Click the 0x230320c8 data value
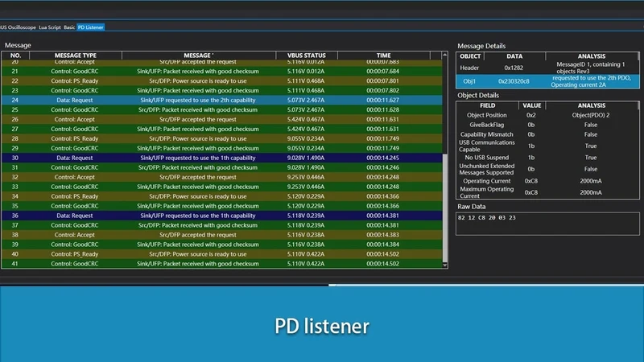The image size is (644, 362). click(514, 81)
